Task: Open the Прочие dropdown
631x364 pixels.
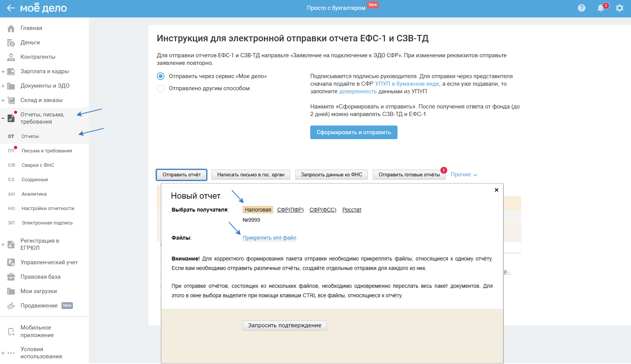Action: point(464,174)
